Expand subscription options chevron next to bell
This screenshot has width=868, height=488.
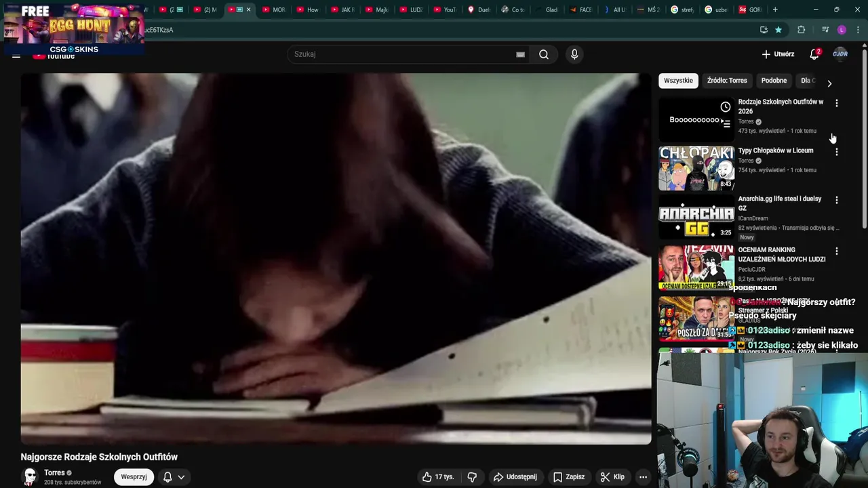coord(181,477)
